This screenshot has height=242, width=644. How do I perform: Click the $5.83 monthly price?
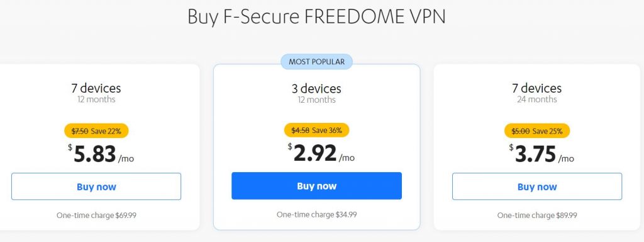pyautogui.click(x=101, y=154)
